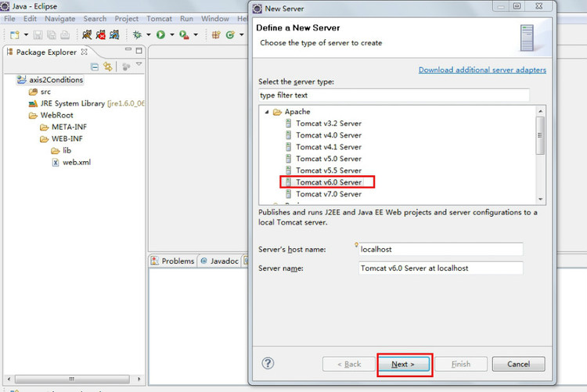Screen dimensions: 587x392
Task: Open the File menu
Action: (9, 18)
